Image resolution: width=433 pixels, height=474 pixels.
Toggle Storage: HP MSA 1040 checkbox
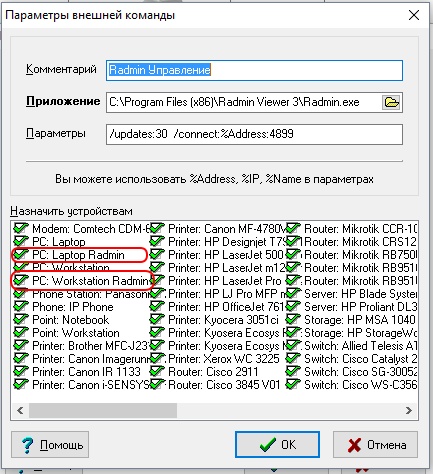coord(293,320)
